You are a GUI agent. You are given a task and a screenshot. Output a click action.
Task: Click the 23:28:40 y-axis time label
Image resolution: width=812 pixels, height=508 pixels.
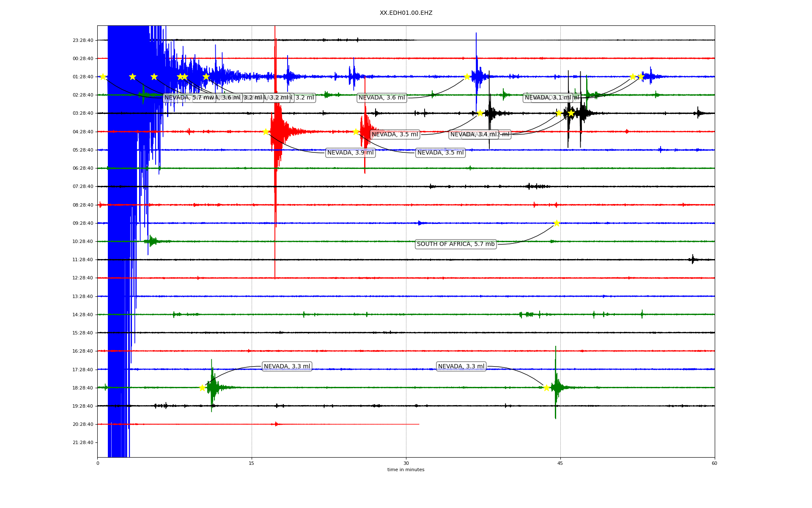(x=83, y=40)
